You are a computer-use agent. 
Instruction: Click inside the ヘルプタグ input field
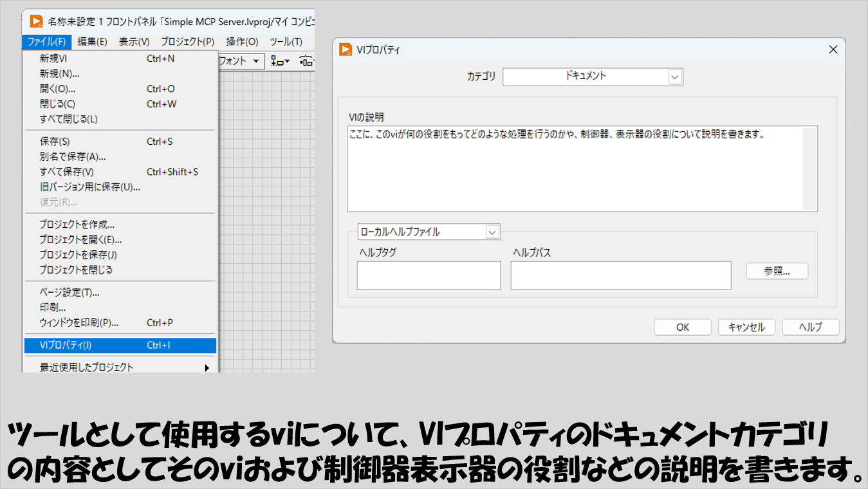point(429,275)
